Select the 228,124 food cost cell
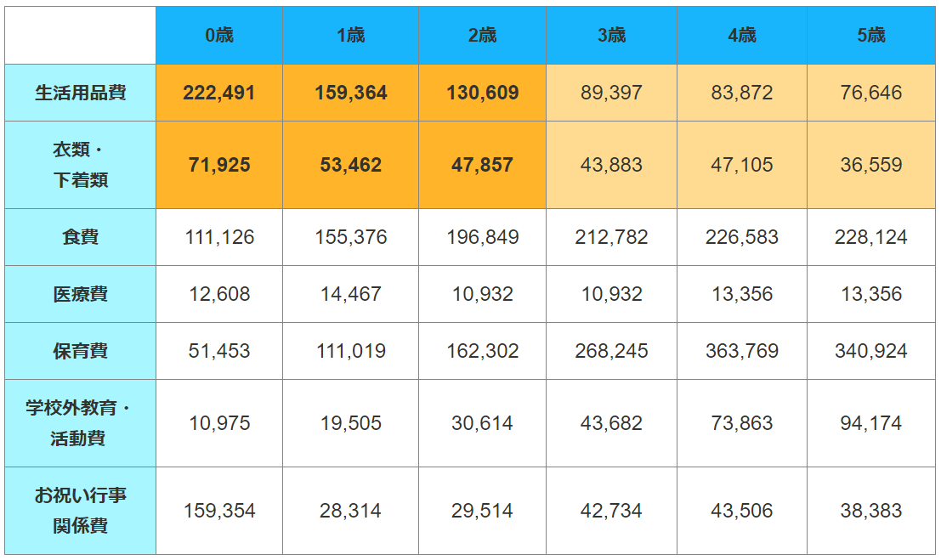Image resolution: width=941 pixels, height=560 pixels. [x=870, y=237]
